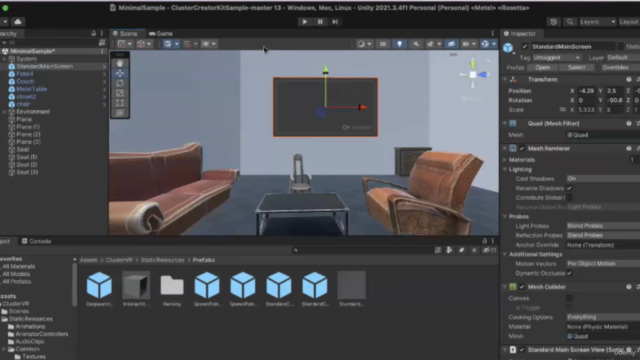The width and height of the screenshot is (640, 360).
Task: Click the Pause button
Action: 320,22
